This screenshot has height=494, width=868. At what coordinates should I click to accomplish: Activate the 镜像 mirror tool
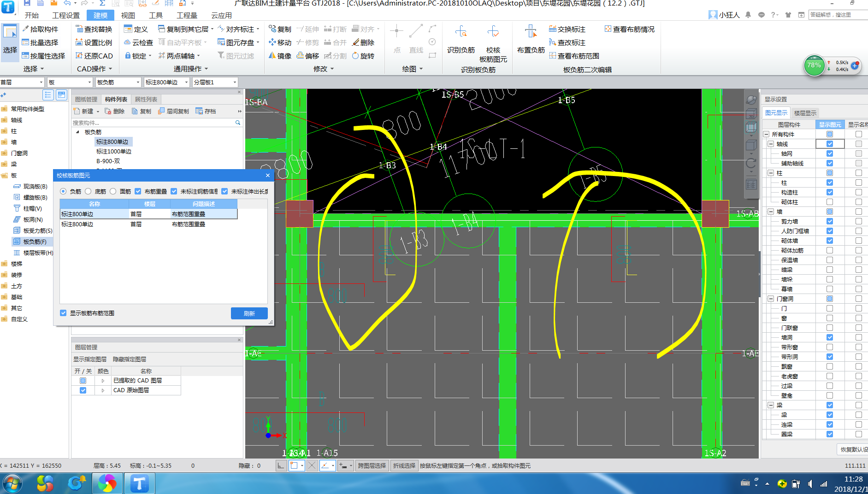pos(280,56)
